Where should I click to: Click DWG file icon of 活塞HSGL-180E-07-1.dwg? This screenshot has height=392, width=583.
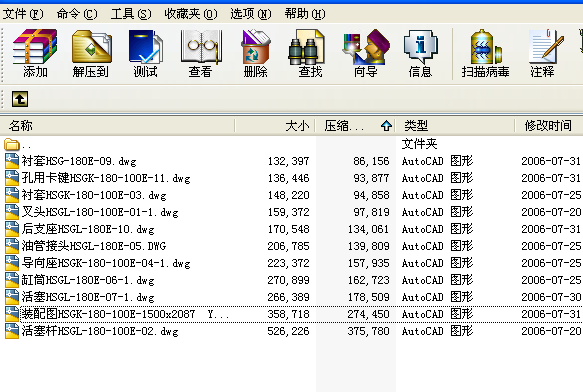point(12,297)
